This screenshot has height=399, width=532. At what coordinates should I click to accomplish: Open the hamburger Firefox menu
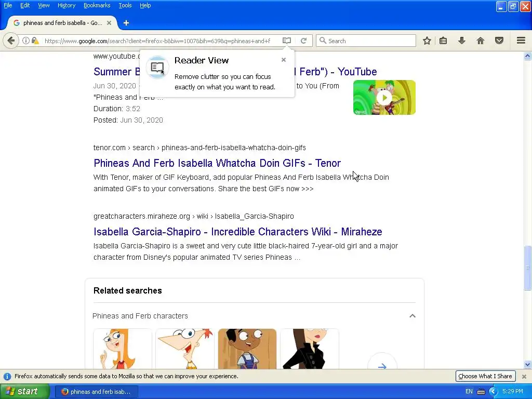point(521,41)
